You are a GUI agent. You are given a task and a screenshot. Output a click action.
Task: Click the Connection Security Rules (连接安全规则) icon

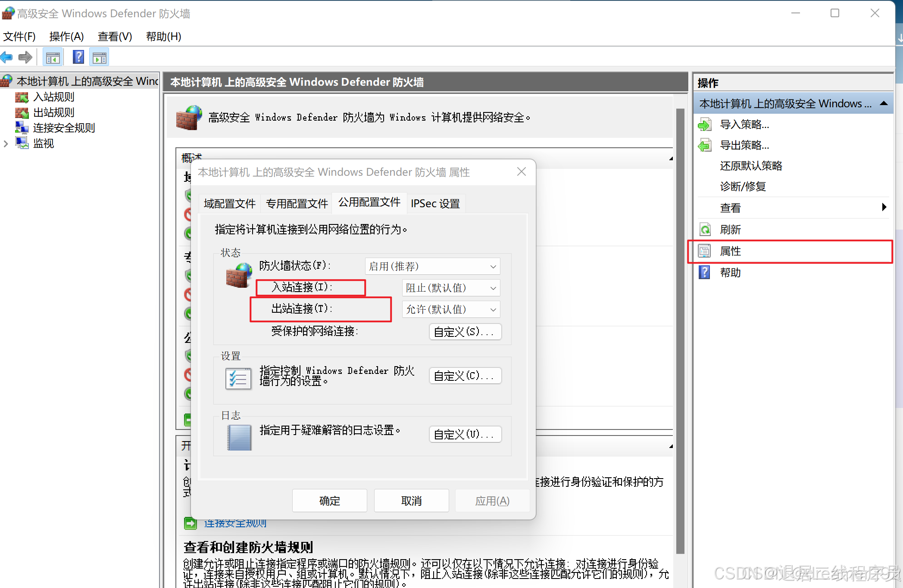click(x=22, y=128)
